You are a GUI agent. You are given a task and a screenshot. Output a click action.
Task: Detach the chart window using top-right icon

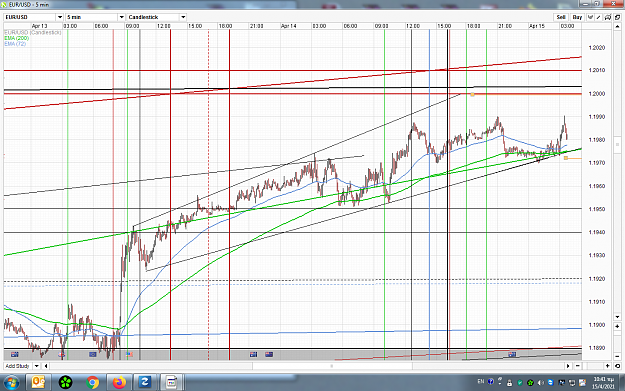coord(617,17)
